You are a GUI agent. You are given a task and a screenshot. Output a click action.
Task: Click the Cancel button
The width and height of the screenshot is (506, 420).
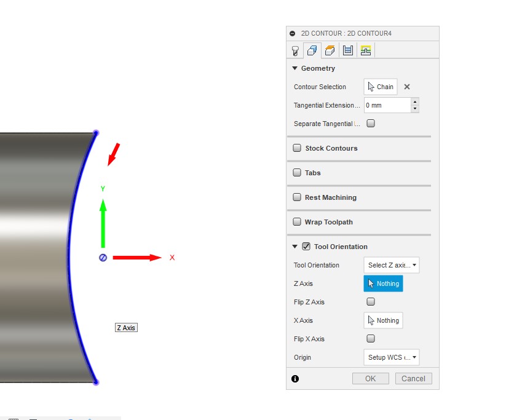click(x=413, y=378)
